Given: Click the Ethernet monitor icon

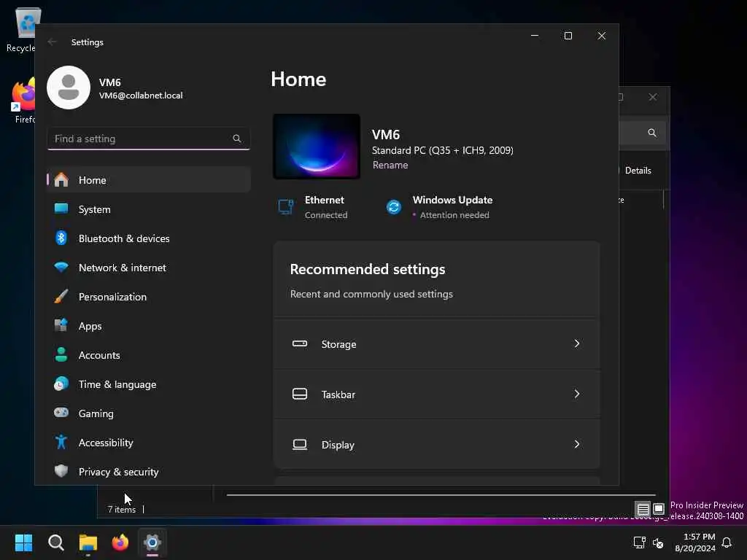Looking at the screenshot, I should click(286, 207).
